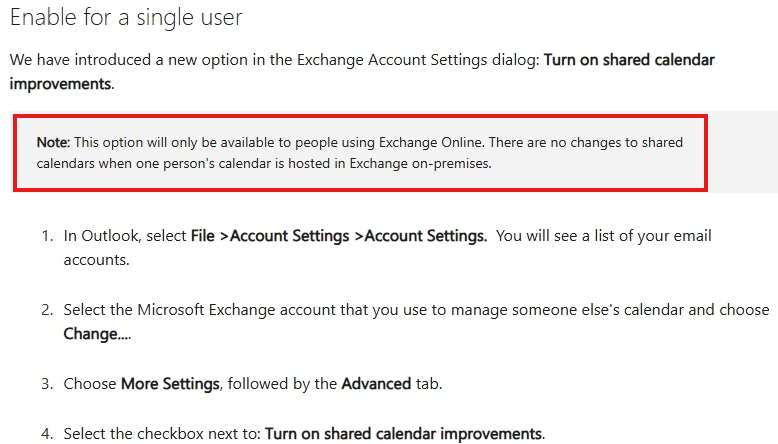Click the word 'improvements.' ending the intro paragraph
Image resolution: width=778 pixels, height=444 pixels.
coord(62,84)
